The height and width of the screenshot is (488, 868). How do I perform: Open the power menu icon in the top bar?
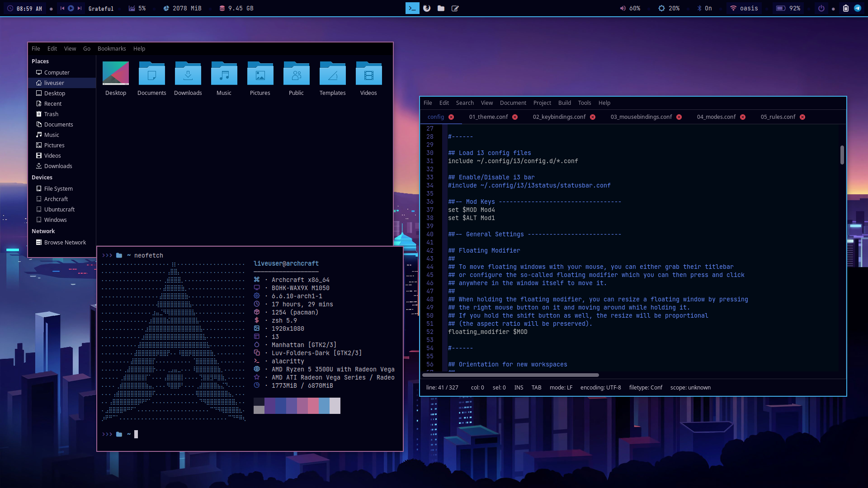[x=821, y=8]
